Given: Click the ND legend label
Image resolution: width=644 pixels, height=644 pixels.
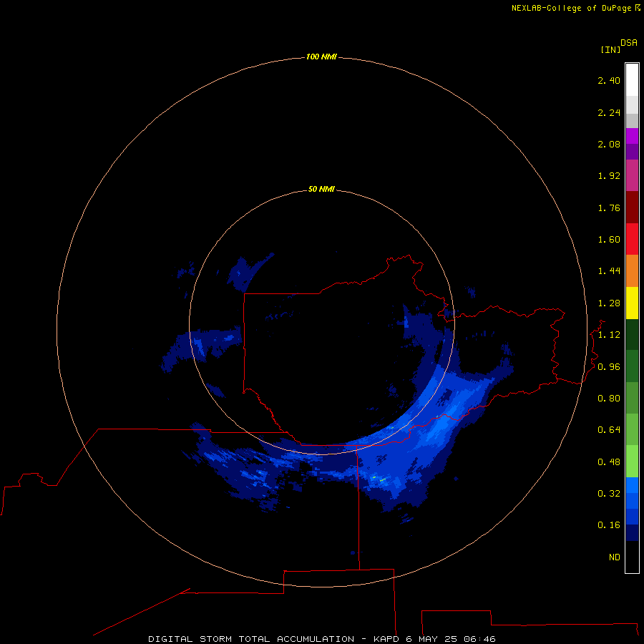Looking at the screenshot, I should coord(615,557).
